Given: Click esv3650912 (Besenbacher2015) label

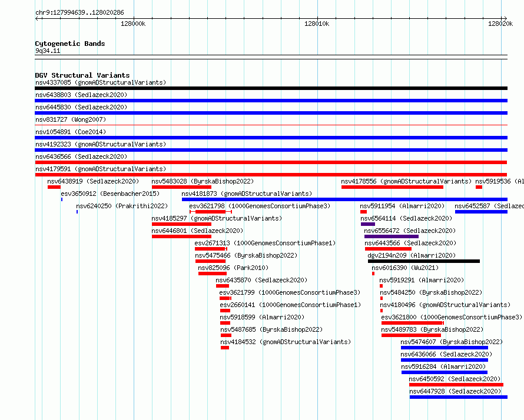Looking at the screenshot, I should coord(110,194).
